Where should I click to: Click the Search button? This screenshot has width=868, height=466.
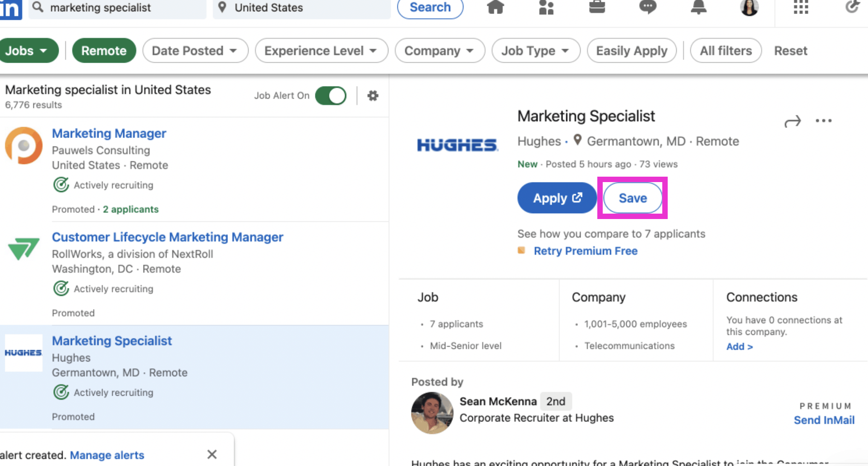[x=430, y=7]
